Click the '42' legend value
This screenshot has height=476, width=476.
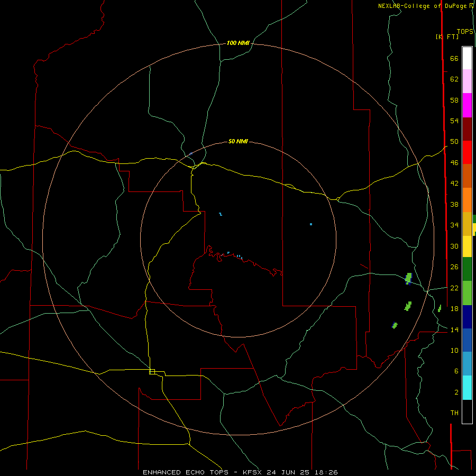(x=454, y=184)
